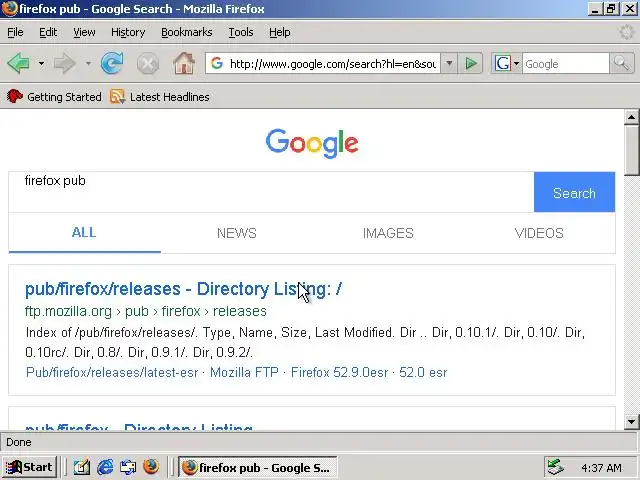Click the blue Search button

point(574,192)
